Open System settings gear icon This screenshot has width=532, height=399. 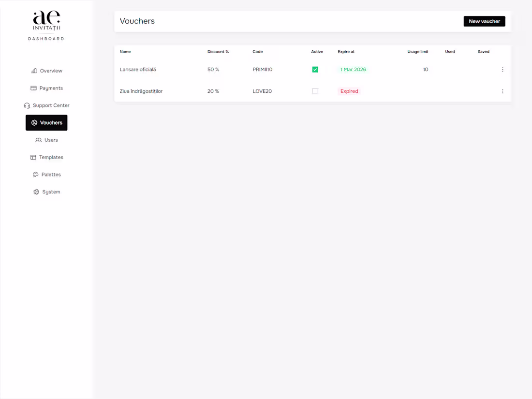tap(35, 192)
